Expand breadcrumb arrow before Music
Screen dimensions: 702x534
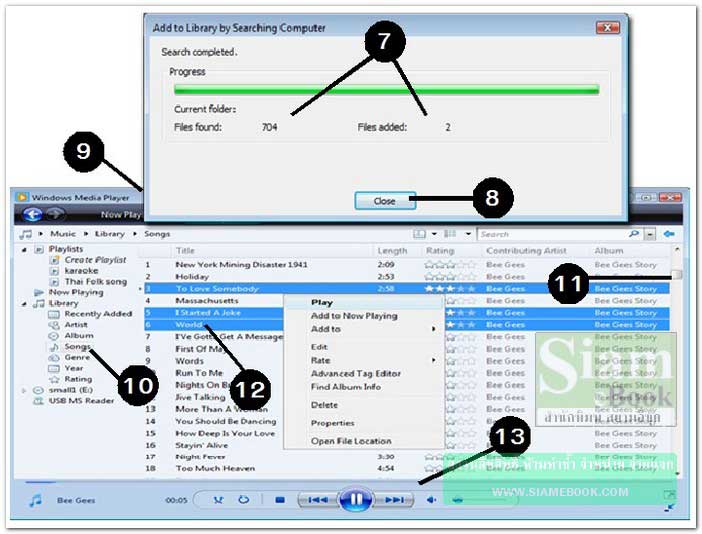41,234
